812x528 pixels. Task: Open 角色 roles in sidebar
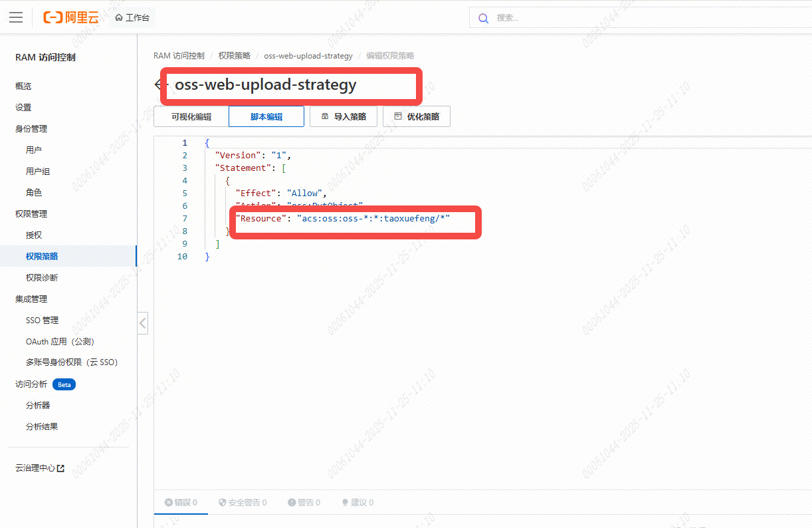pos(34,193)
